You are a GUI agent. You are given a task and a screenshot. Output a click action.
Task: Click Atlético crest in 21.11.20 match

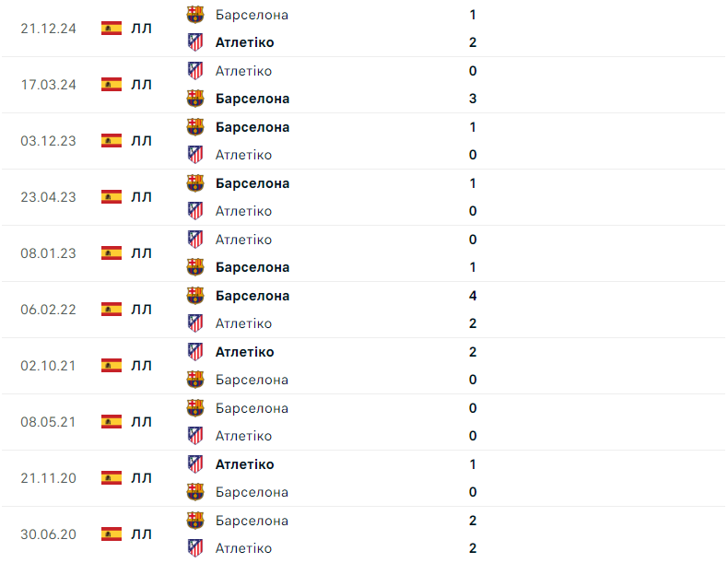pos(195,463)
